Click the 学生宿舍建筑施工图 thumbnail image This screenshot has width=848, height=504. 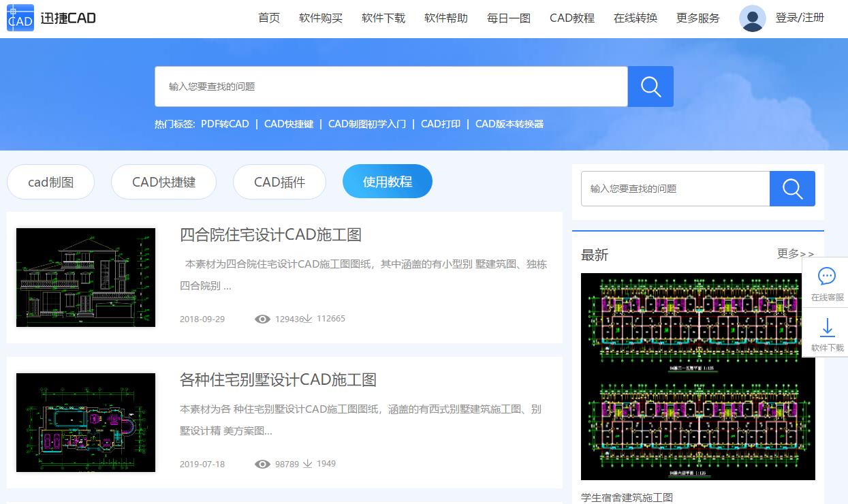click(x=697, y=376)
